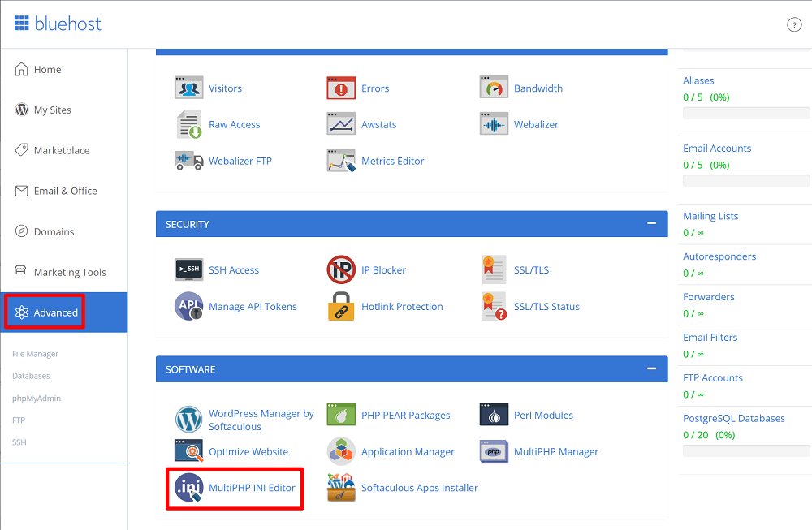This screenshot has height=530, width=812.
Task: Click WordPress Manager by Softaculous link
Action: 261,420
